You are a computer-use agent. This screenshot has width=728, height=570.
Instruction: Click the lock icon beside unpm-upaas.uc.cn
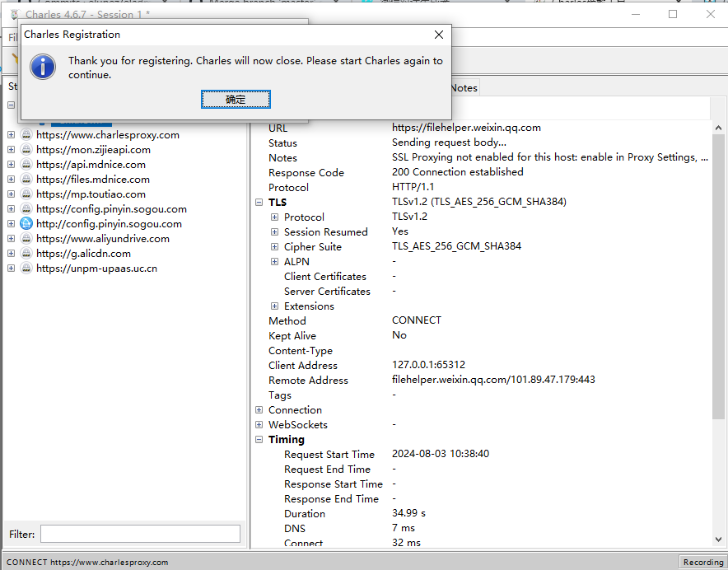click(26, 269)
